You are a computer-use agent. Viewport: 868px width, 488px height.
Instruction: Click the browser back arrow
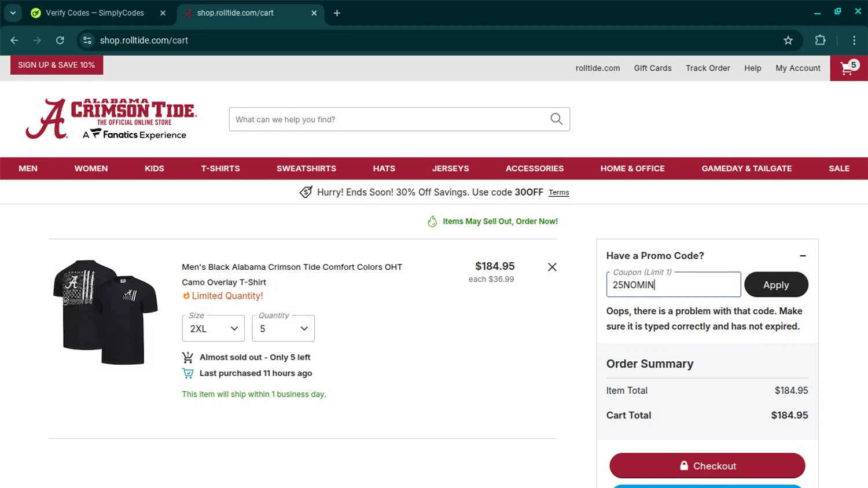pos(14,40)
